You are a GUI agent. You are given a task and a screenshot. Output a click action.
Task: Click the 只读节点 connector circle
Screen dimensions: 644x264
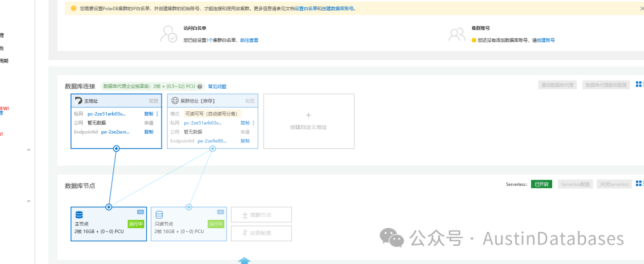(x=189, y=207)
